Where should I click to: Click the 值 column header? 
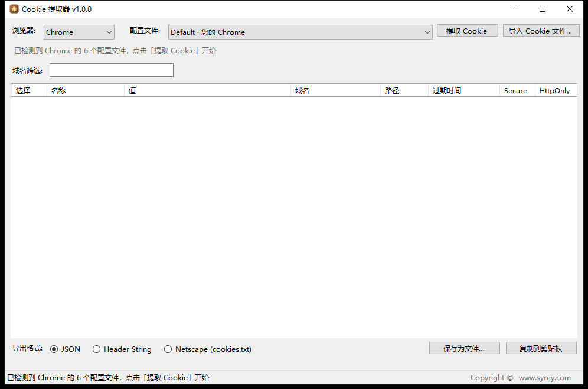(207, 90)
